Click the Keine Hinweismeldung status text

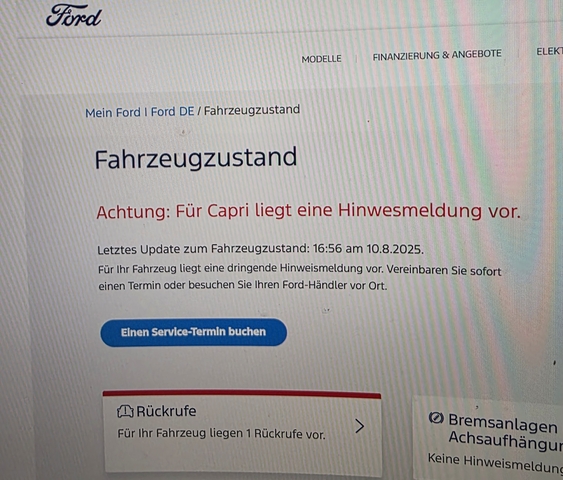495,463
